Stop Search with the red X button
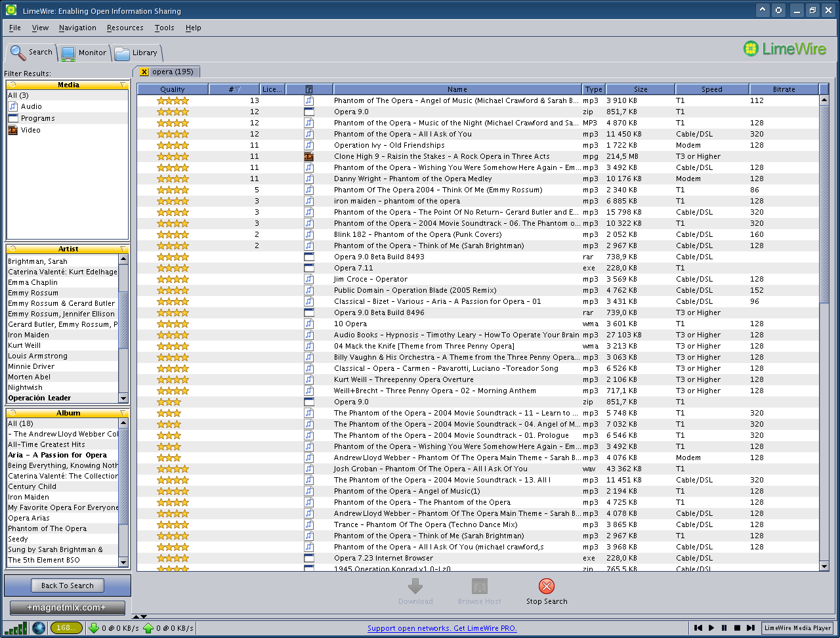The image size is (840, 638). [x=547, y=586]
